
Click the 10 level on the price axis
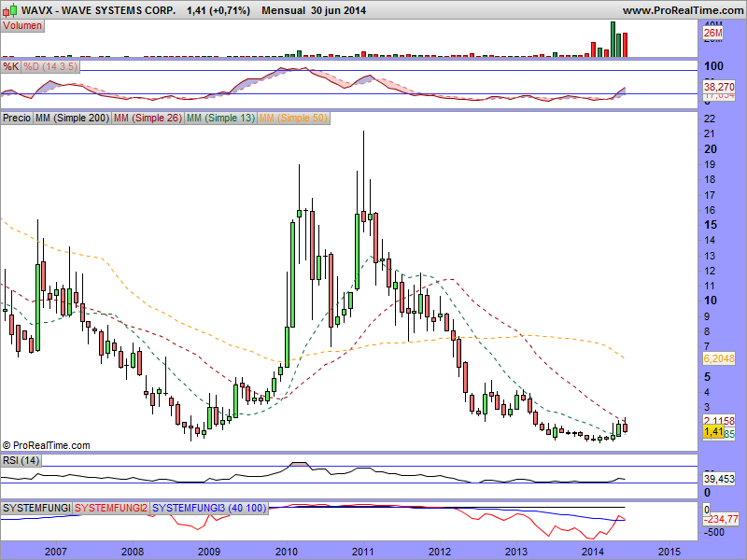710,301
